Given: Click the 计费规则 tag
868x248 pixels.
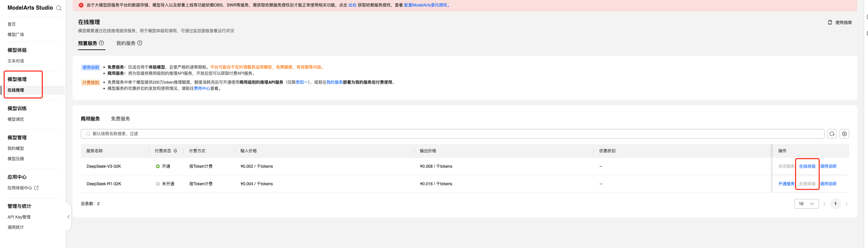Looking at the screenshot, I should [90, 83].
